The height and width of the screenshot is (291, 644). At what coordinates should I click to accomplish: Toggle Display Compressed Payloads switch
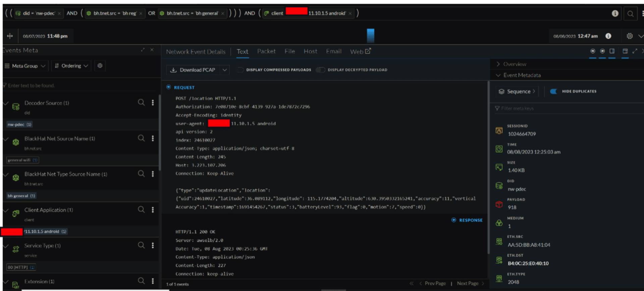240,70
